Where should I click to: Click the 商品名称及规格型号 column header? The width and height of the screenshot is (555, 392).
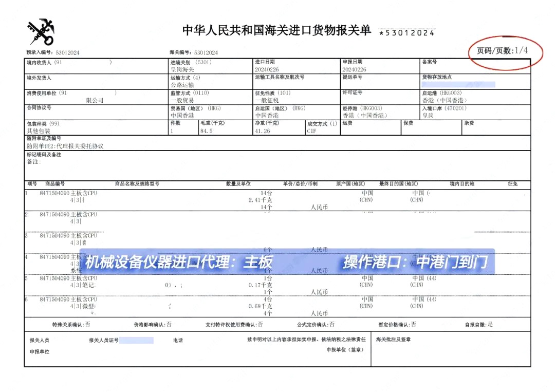pos(137,184)
